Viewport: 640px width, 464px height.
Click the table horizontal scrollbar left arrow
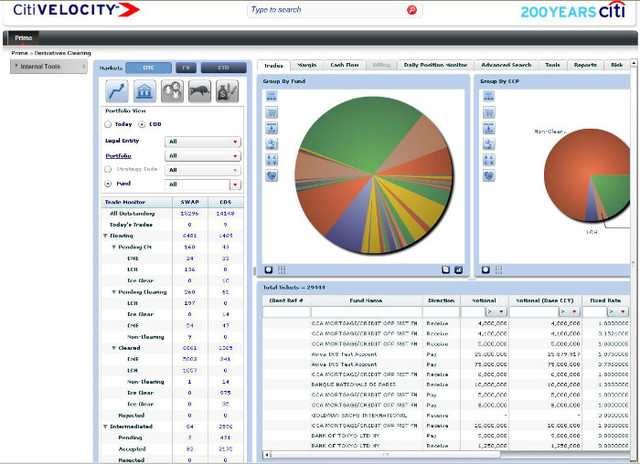coord(267,454)
